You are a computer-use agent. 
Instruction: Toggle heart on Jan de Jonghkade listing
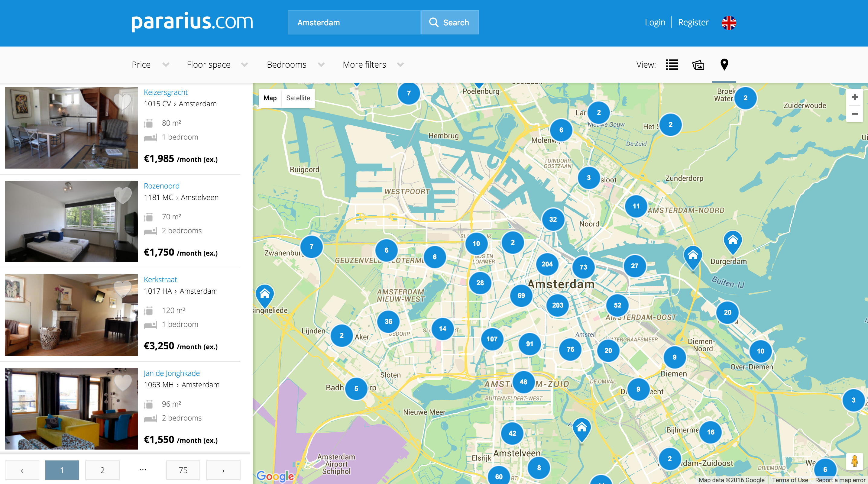[122, 382]
